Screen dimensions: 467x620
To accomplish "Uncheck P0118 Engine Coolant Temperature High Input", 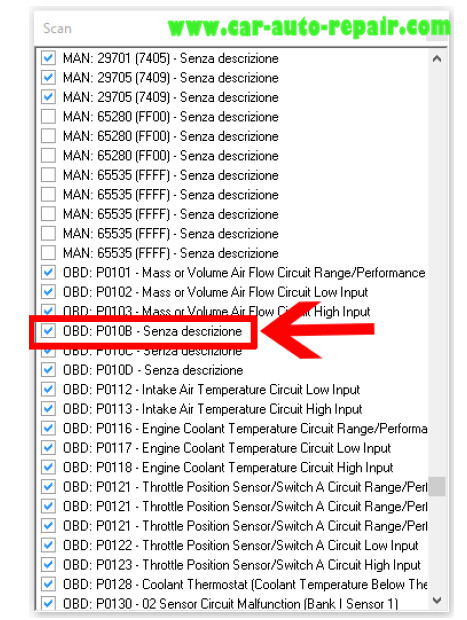I will point(48,467).
